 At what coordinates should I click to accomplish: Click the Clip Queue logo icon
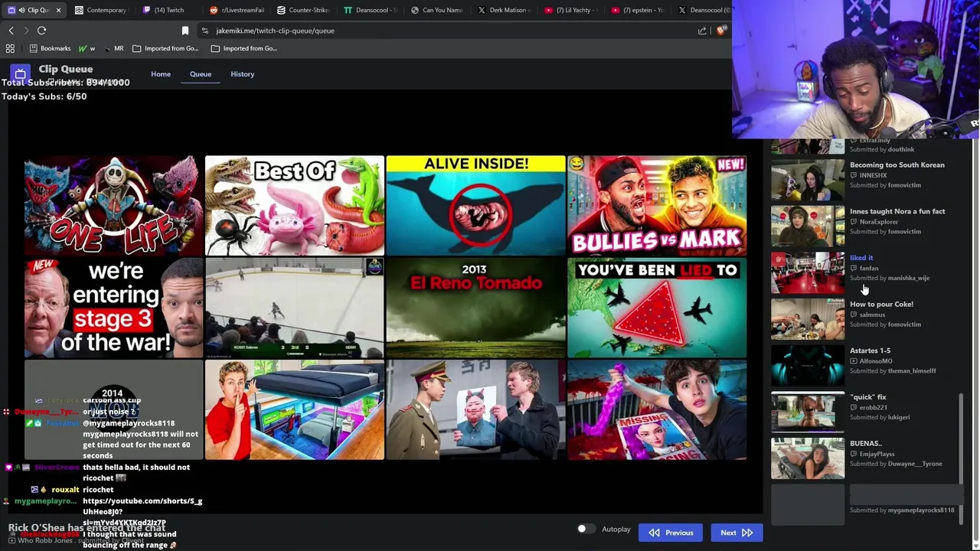pos(20,73)
